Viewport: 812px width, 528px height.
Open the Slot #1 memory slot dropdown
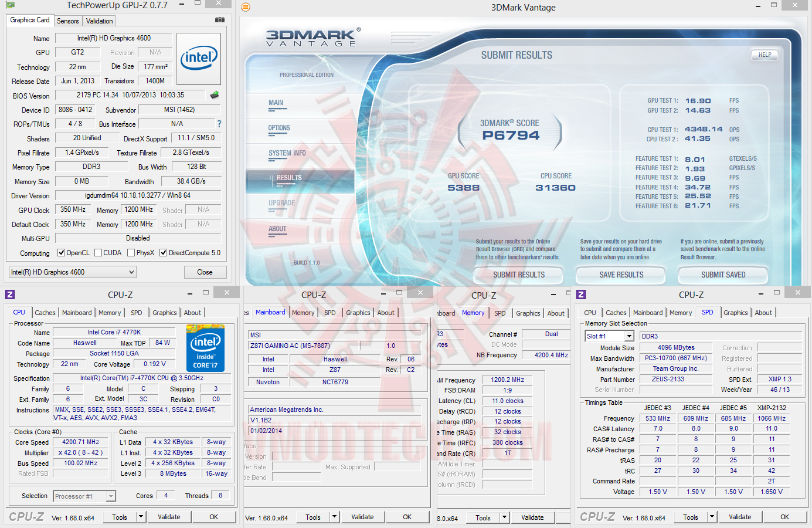[610, 336]
